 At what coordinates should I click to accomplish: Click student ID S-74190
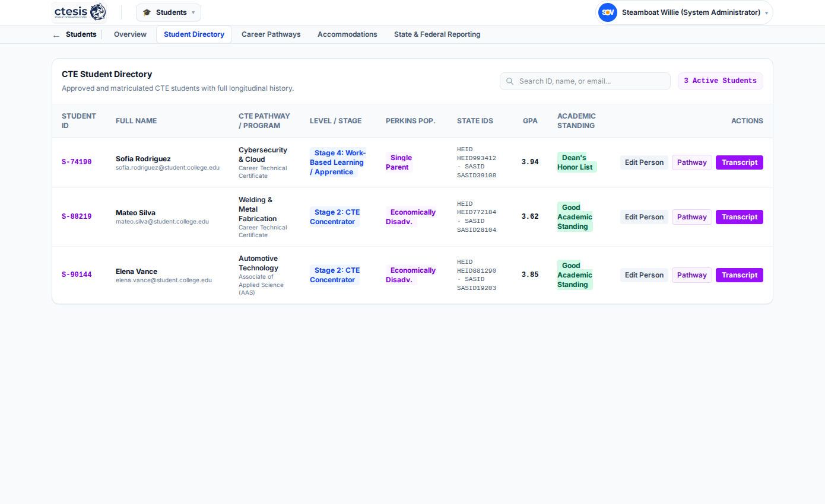click(x=77, y=162)
